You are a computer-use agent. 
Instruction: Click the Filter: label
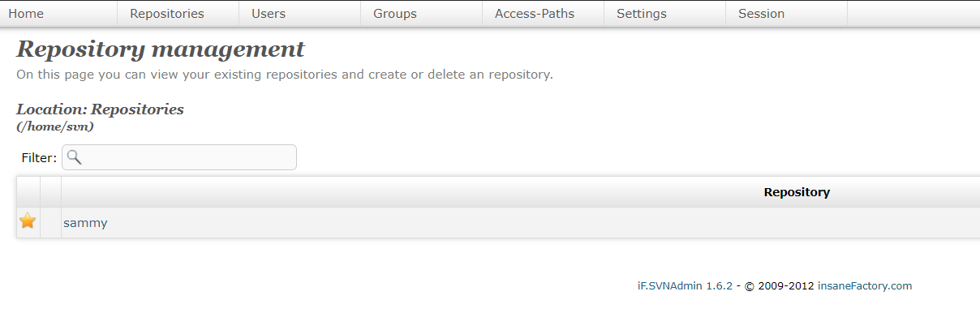coord(39,158)
